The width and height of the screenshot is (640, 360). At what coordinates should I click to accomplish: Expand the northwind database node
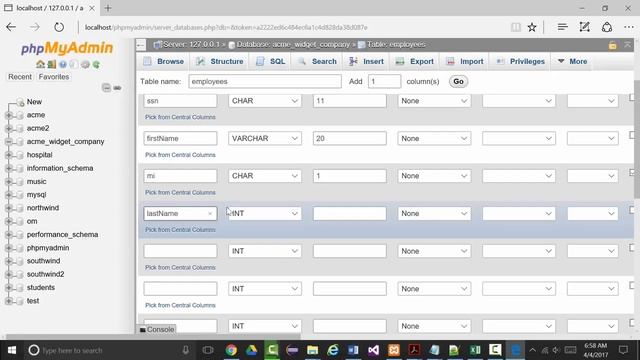click(x=9, y=208)
